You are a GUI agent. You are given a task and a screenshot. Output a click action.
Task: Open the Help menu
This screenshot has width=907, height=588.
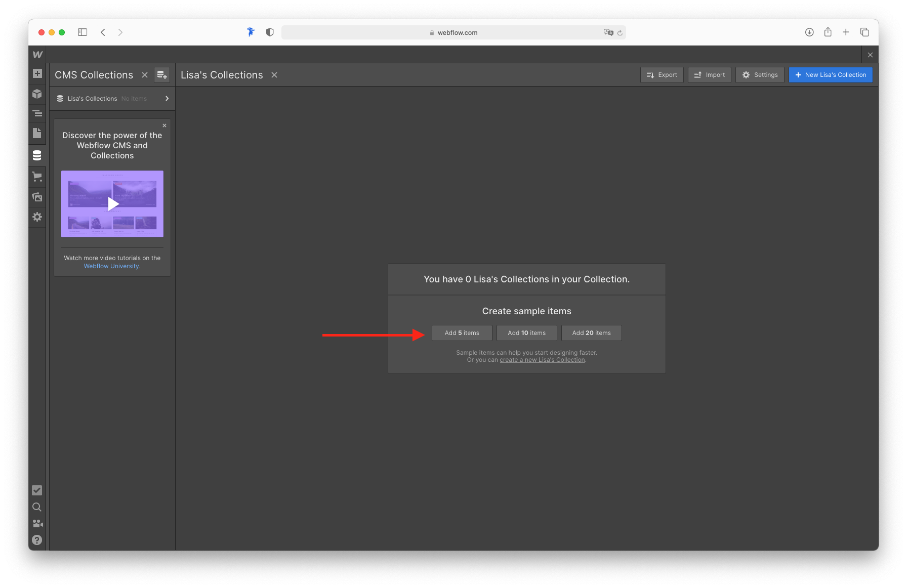[x=37, y=540]
